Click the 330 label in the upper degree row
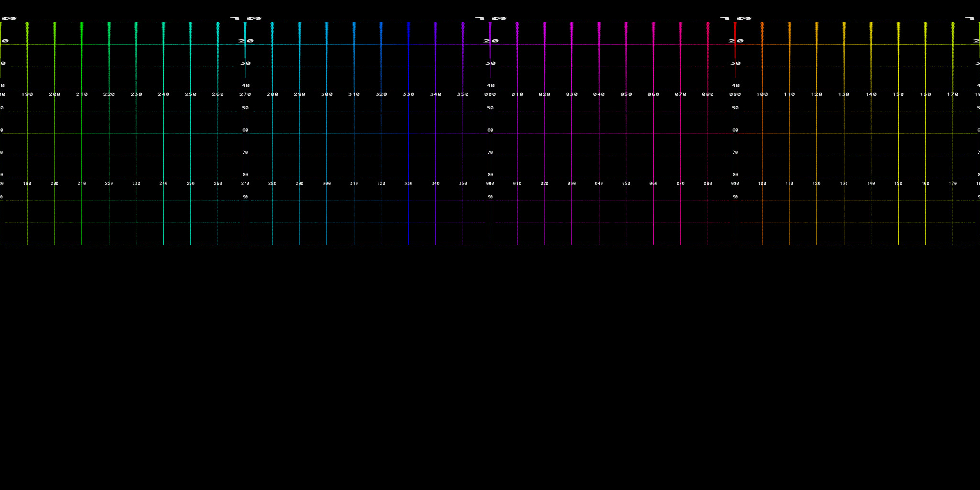 click(x=408, y=94)
